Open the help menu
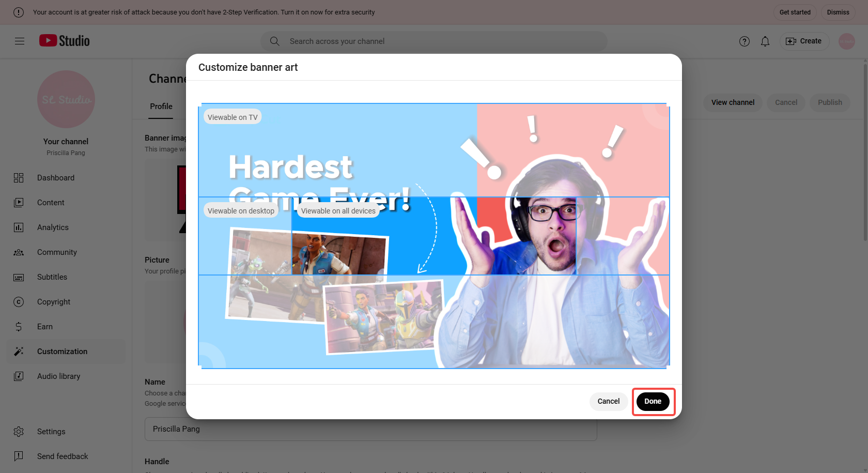The width and height of the screenshot is (868, 473). [745, 41]
